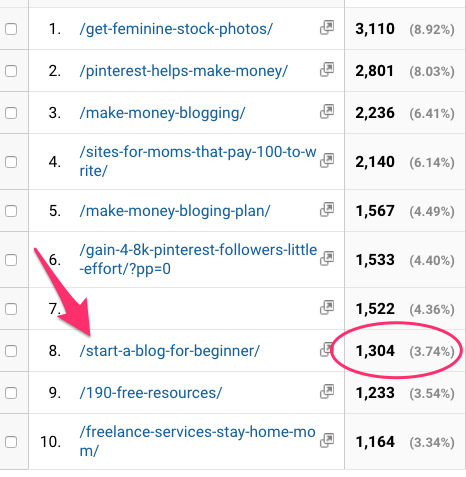This screenshot has width=466, height=477.
Task: Open external link icon for /make-money-bloging-plan/
Action: click(x=327, y=210)
